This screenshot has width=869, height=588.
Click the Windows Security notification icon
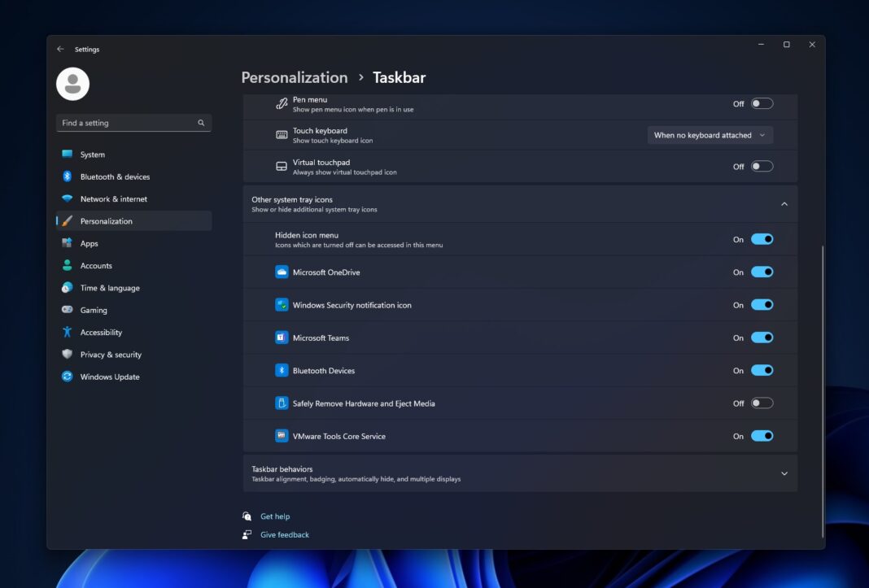pyautogui.click(x=281, y=304)
